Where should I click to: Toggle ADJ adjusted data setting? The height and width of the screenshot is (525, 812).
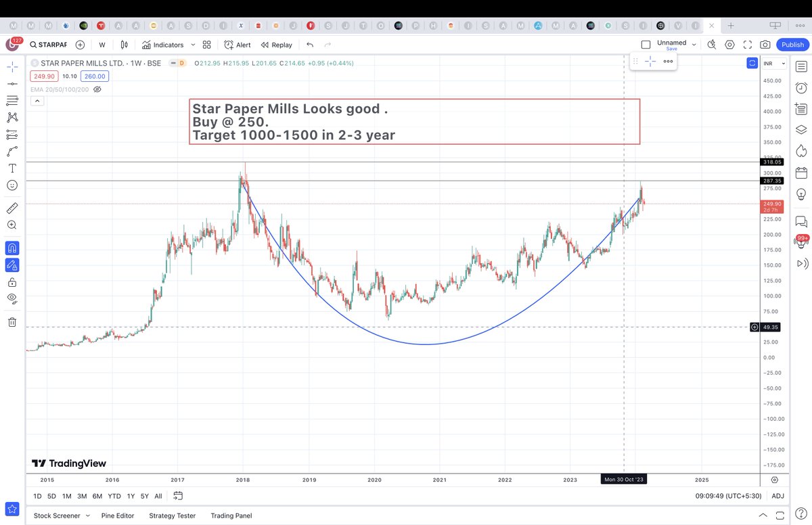click(x=778, y=496)
